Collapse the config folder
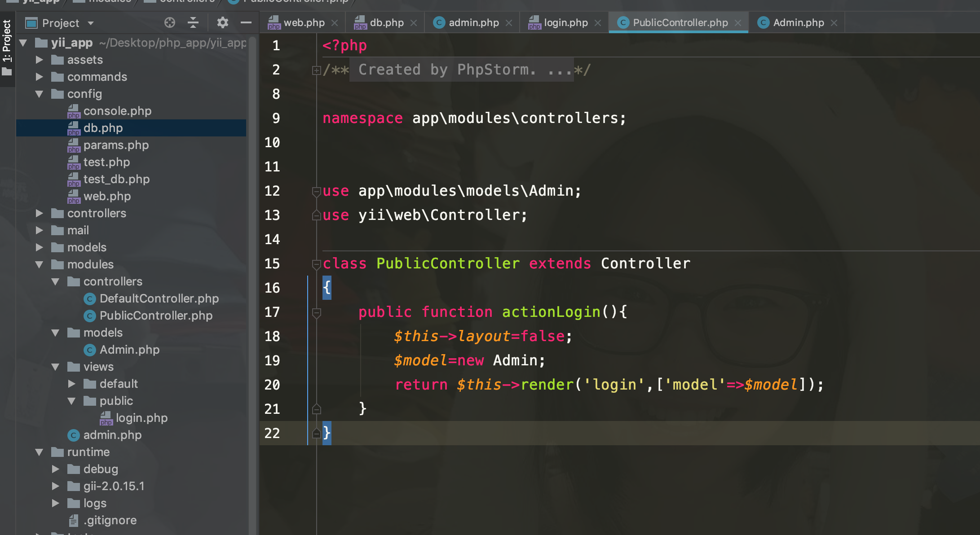This screenshot has width=980, height=535. 40,94
